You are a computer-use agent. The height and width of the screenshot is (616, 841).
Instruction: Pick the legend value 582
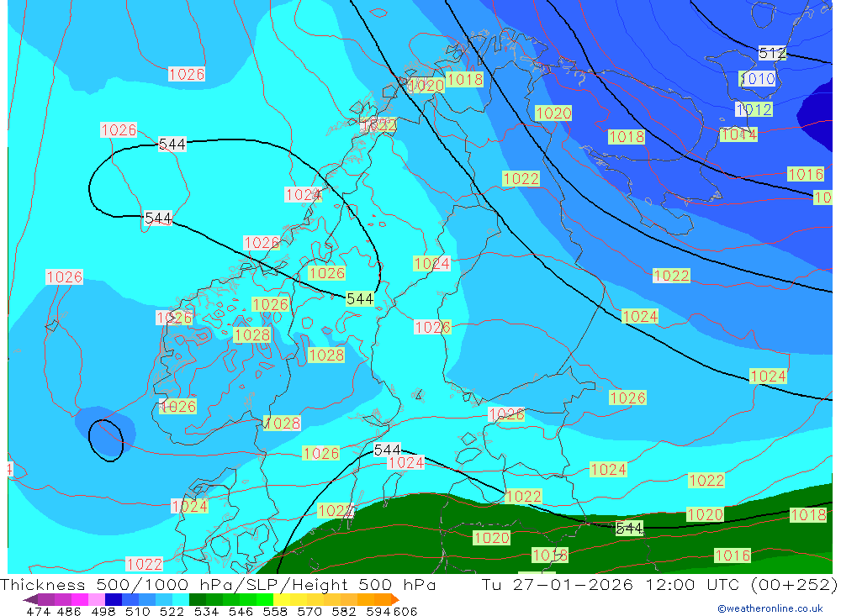344,611
